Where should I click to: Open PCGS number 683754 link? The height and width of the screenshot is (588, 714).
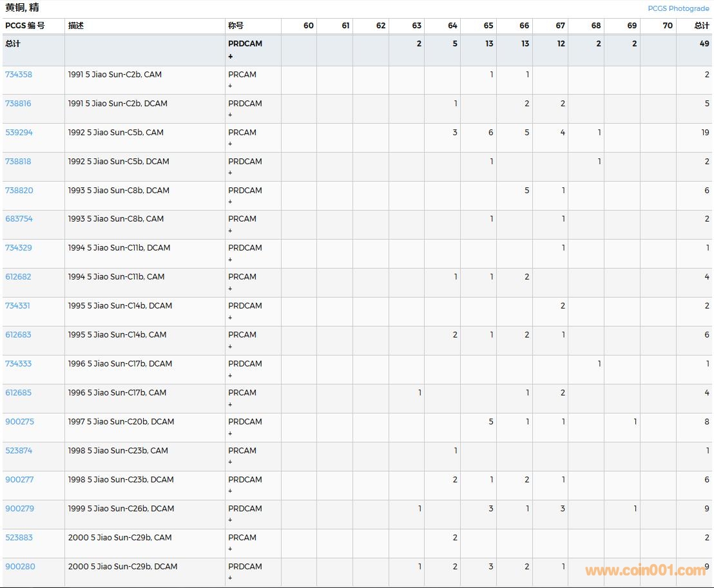[x=19, y=219]
